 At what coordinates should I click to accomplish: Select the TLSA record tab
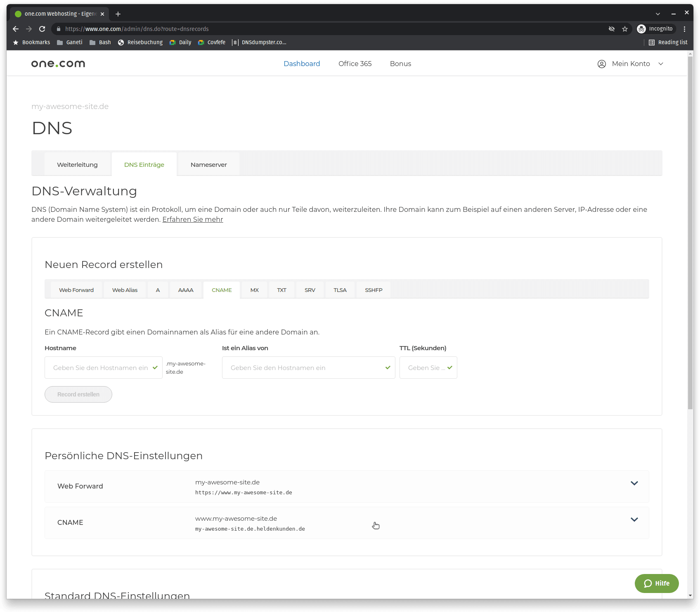click(x=340, y=290)
